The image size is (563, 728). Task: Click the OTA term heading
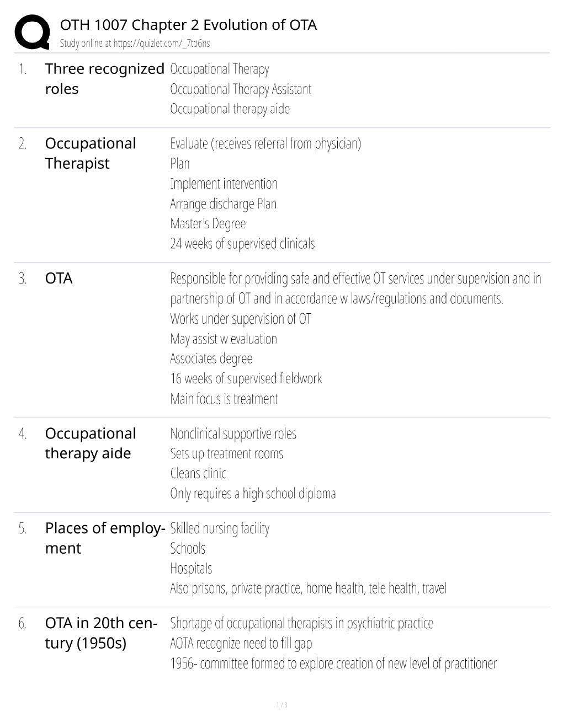click(59, 279)
